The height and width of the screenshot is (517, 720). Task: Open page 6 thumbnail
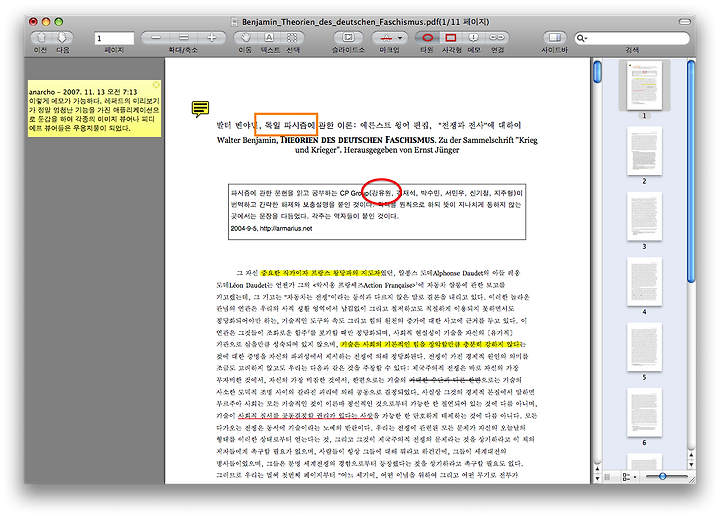[x=644, y=413]
